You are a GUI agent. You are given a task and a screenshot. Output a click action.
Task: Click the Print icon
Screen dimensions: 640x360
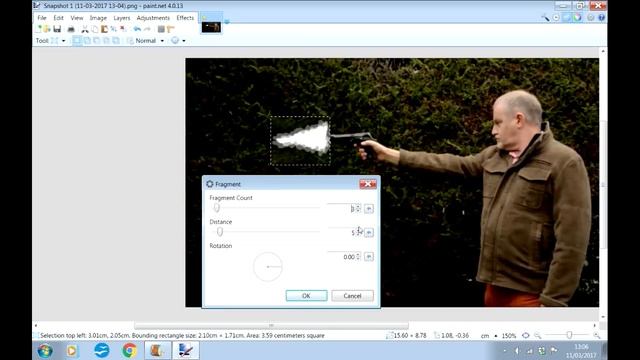click(x=71, y=29)
